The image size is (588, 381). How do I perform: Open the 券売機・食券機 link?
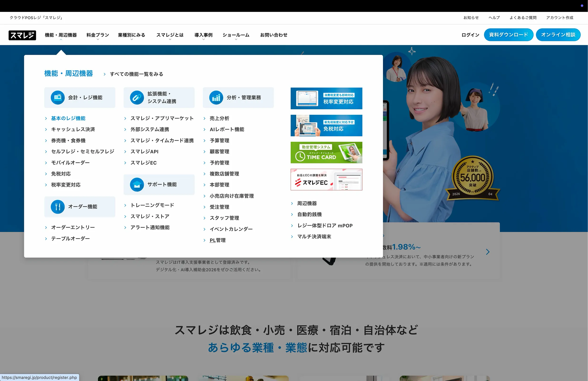pyautogui.click(x=68, y=140)
